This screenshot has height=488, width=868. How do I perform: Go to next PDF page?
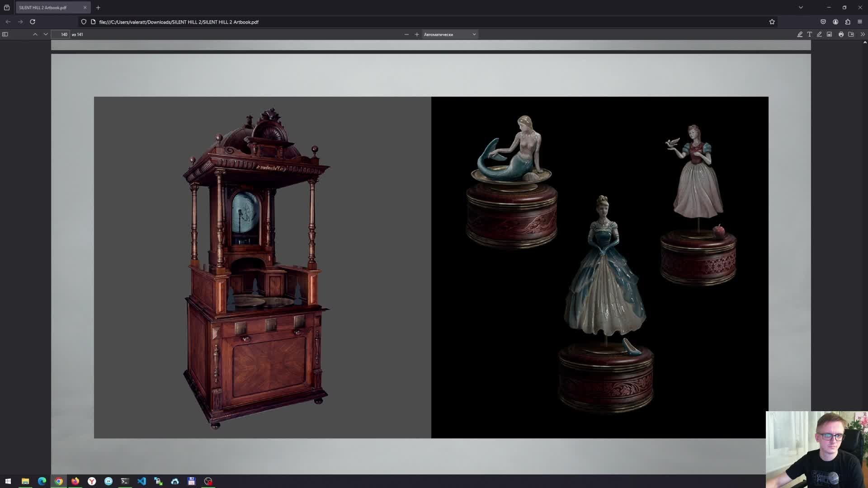(x=46, y=34)
